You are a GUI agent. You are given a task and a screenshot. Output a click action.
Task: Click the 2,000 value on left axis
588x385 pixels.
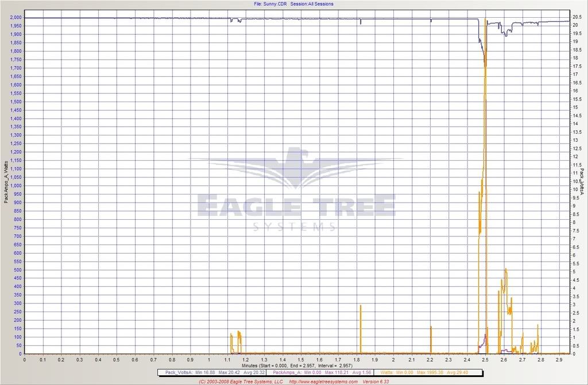click(15, 18)
